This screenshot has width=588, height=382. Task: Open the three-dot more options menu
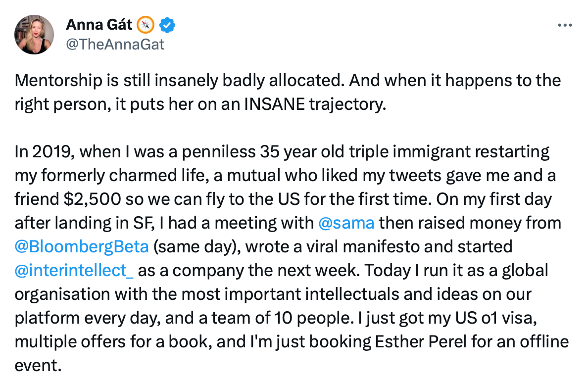[565, 25]
